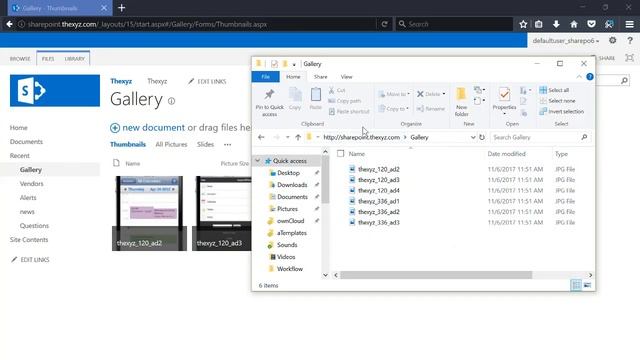Open the Delete dropdown arrow

pyautogui.click(x=444, y=94)
